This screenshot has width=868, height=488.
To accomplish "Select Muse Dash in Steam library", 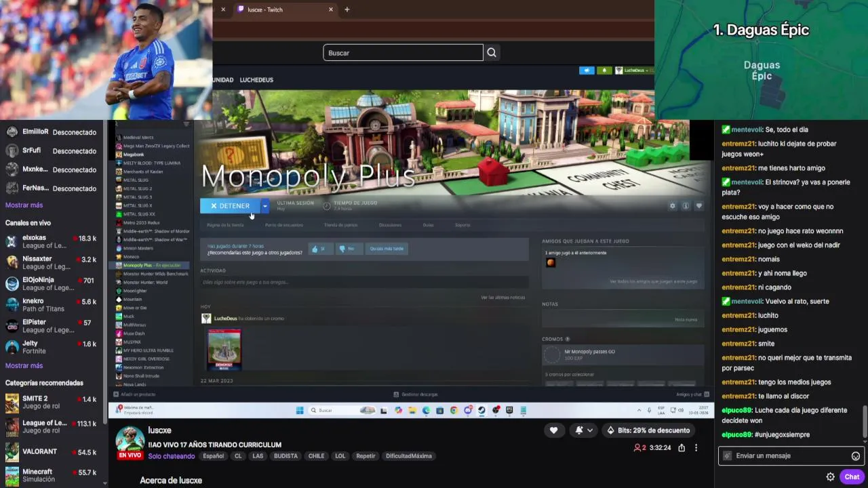I will click(x=134, y=333).
